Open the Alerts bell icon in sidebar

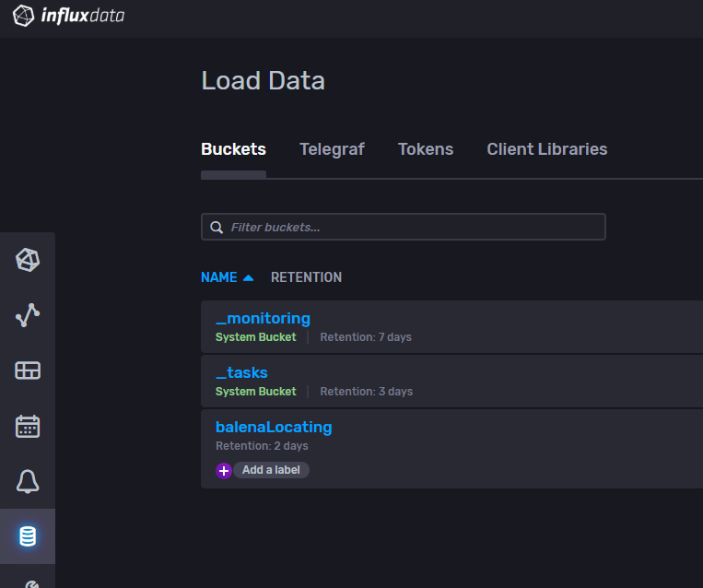click(x=28, y=481)
